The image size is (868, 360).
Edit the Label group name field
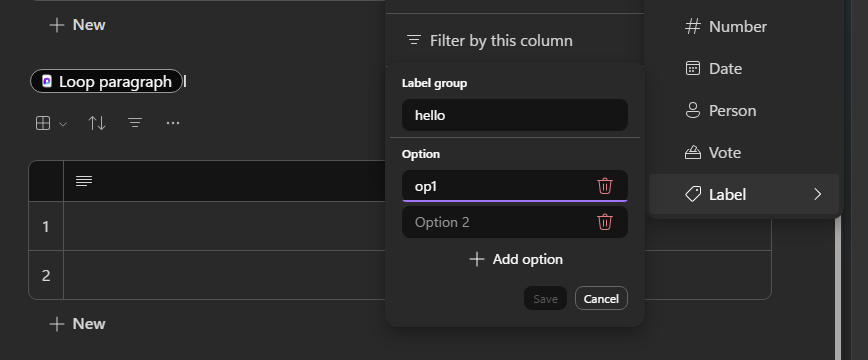[515, 115]
